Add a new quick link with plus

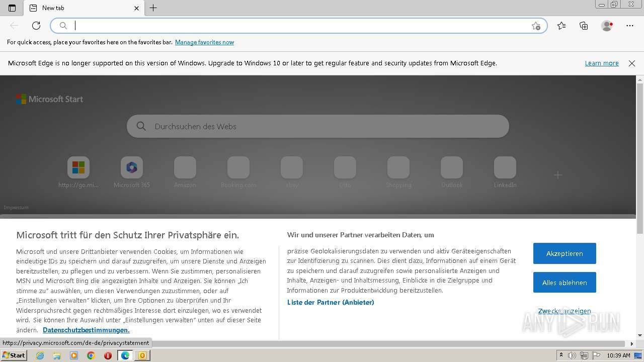558,175
